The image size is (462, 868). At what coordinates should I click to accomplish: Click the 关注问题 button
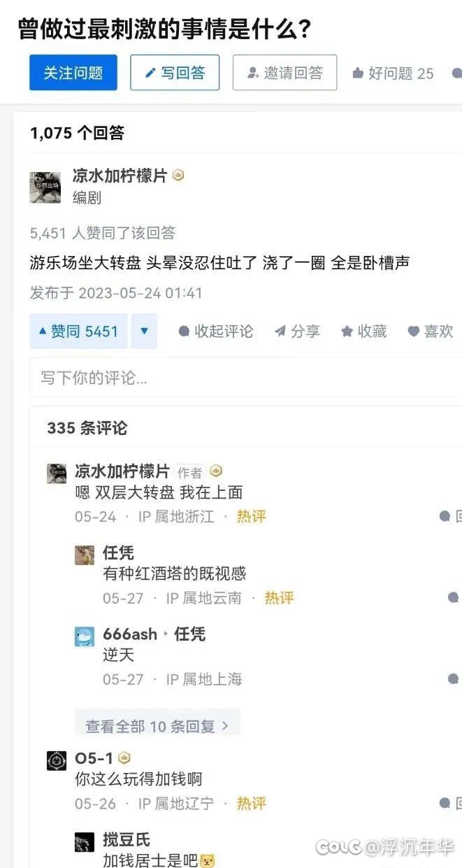[73, 73]
